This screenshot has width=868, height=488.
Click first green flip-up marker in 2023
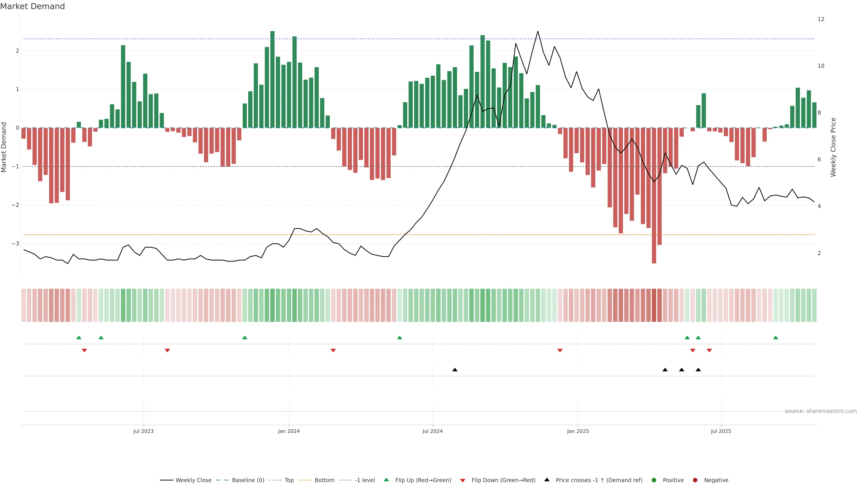[79, 338]
